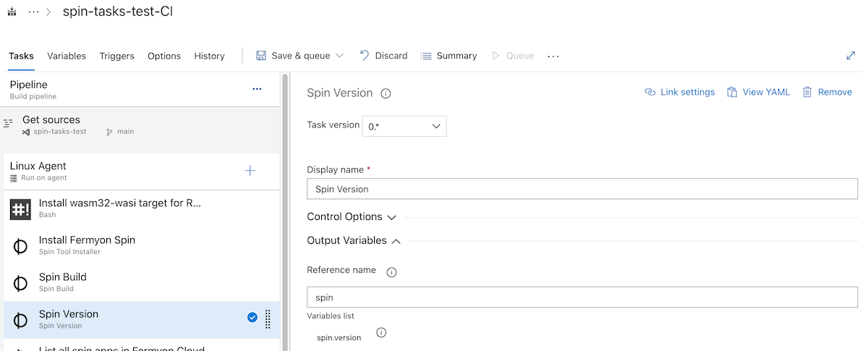Click the disabled Queue button
The width and height of the screenshot is (868, 351).
(x=513, y=56)
